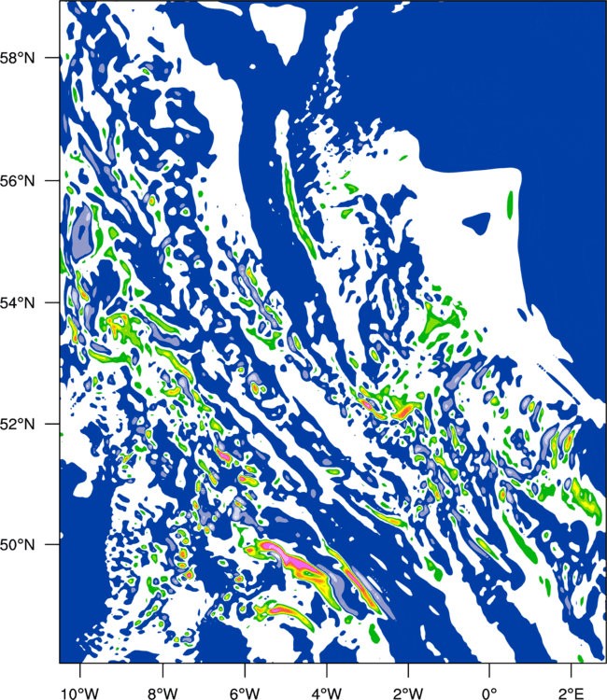Viewport: 607px width, 700px height.
Task: Select the 4°W longitude label
Action: tap(327, 693)
